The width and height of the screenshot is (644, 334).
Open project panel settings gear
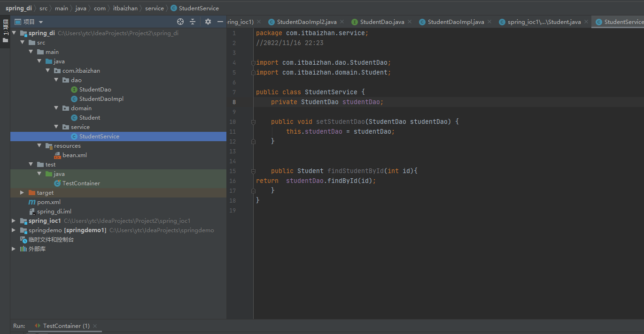208,22
